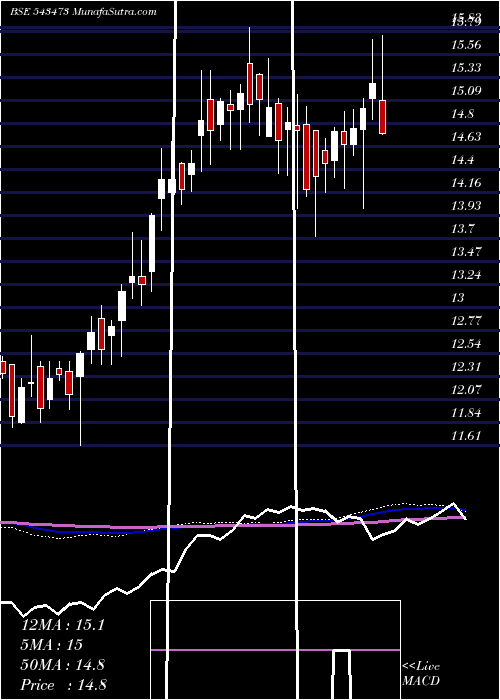Screen dimensions: 500x700
Task: Select the 15.09 price axis label
Action: point(467,91)
